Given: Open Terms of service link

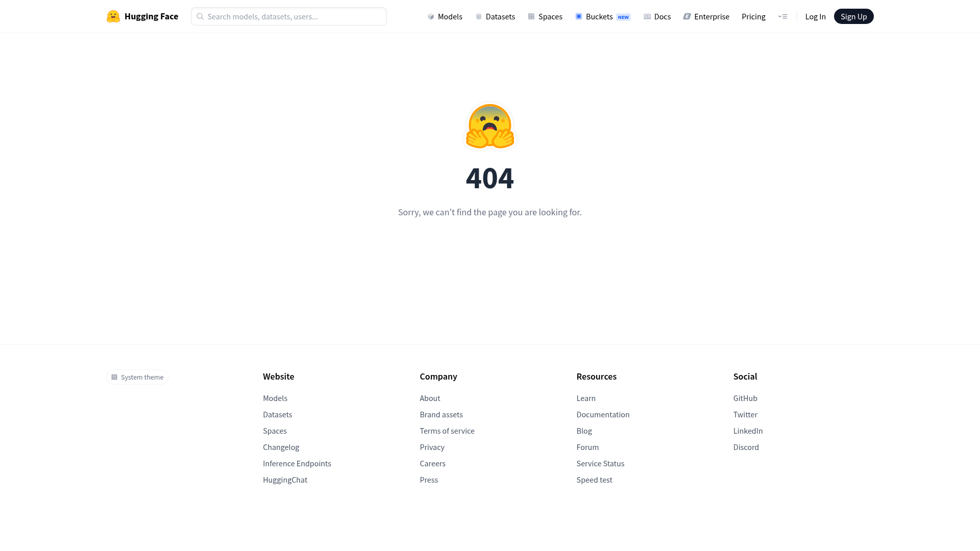Looking at the screenshot, I should click(447, 431).
